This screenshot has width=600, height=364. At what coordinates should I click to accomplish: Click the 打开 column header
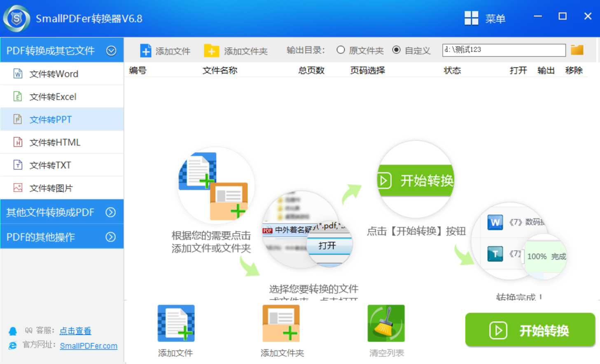pyautogui.click(x=518, y=70)
